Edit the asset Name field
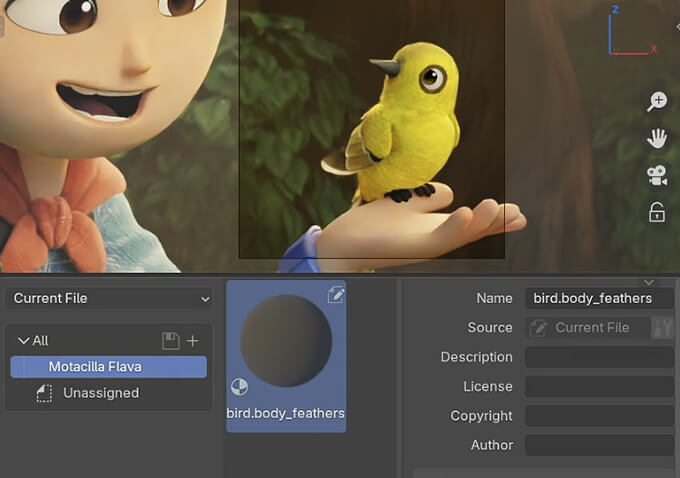The width and height of the screenshot is (680, 478). [599, 298]
